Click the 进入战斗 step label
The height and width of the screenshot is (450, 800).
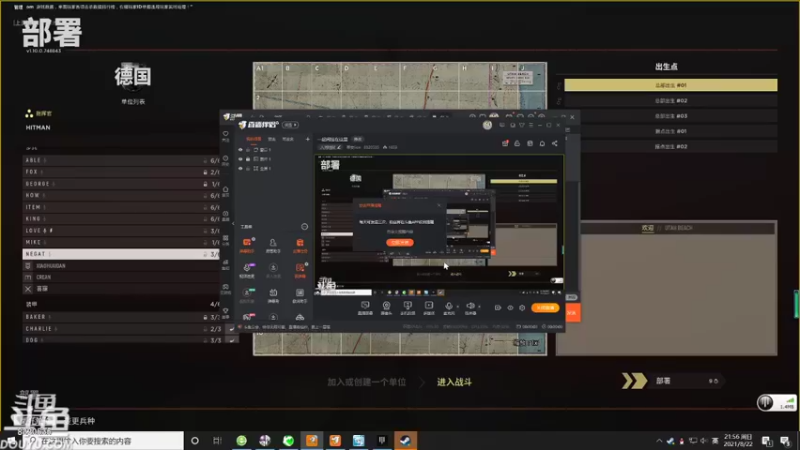pos(454,382)
